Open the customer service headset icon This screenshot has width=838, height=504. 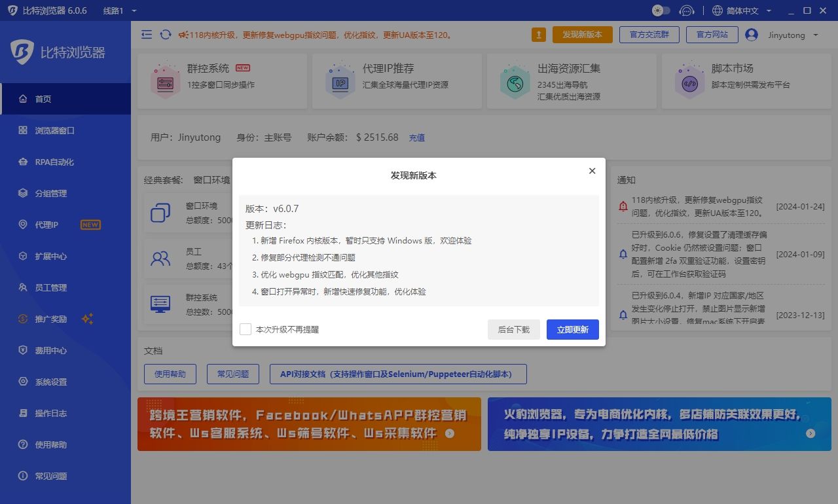[x=686, y=10]
